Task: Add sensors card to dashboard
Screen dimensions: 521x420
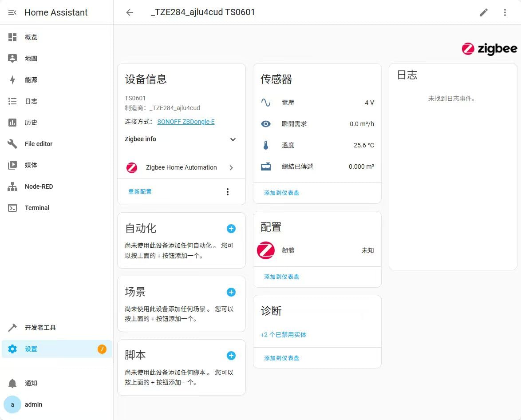Action: click(281, 193)
